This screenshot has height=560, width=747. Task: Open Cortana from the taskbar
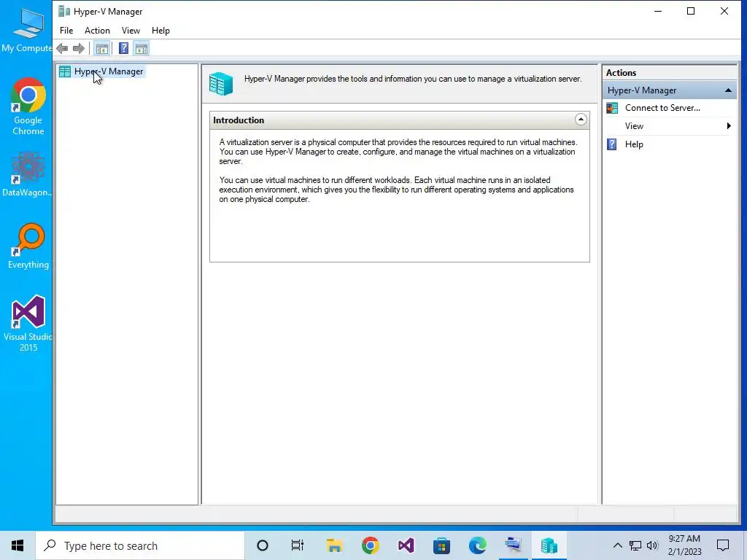click(263, 545)
